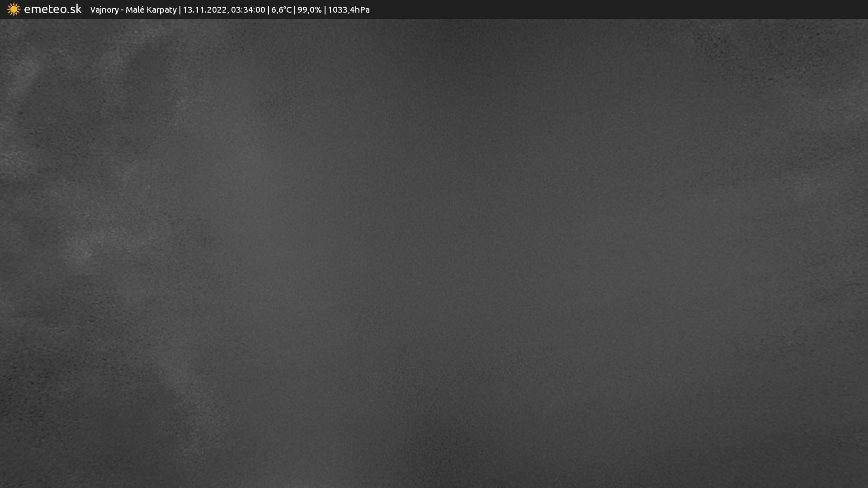Click the sun logo icon
This screenshot has width=868, height=488.
click(14, 9)
